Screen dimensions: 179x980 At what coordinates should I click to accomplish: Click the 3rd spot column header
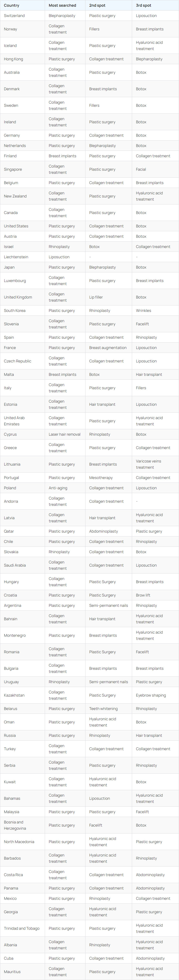pyautogui.click(x=144, y=5)
